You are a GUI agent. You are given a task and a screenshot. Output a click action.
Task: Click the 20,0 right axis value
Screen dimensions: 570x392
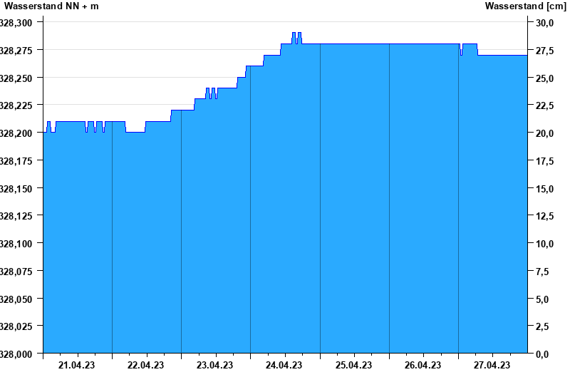point(544,133)
